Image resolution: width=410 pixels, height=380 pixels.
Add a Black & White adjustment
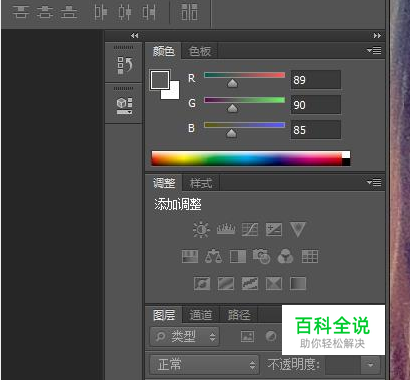tap(238, 257)
